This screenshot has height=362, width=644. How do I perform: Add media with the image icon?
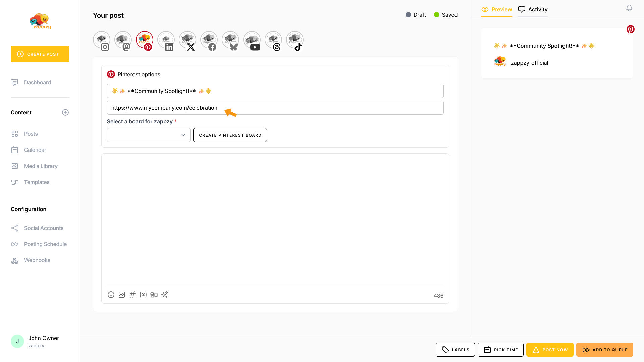pyautogui.click(x=122, y=295)
